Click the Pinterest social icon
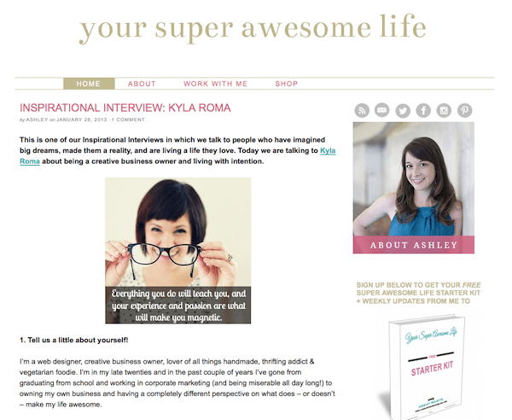Screen dimensions: 512x420 [464, 110]
